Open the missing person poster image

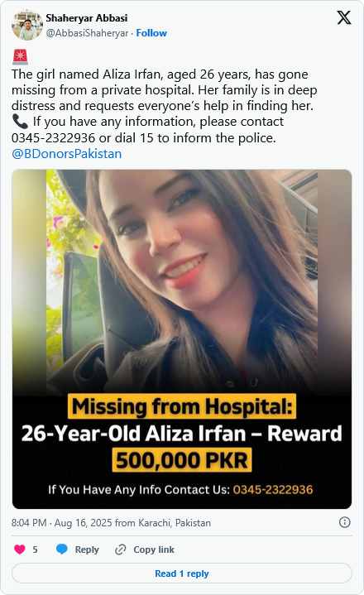click(182, 338)
